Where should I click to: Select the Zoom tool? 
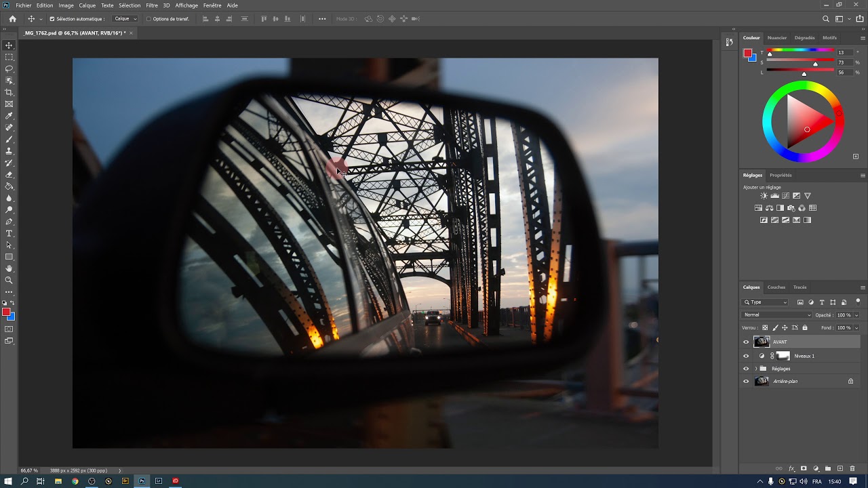(9, 280)
